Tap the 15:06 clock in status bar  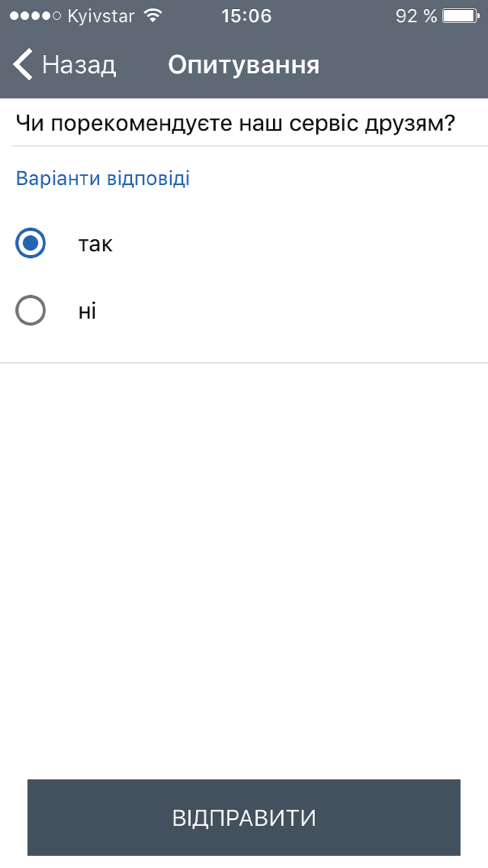point(246,16)
